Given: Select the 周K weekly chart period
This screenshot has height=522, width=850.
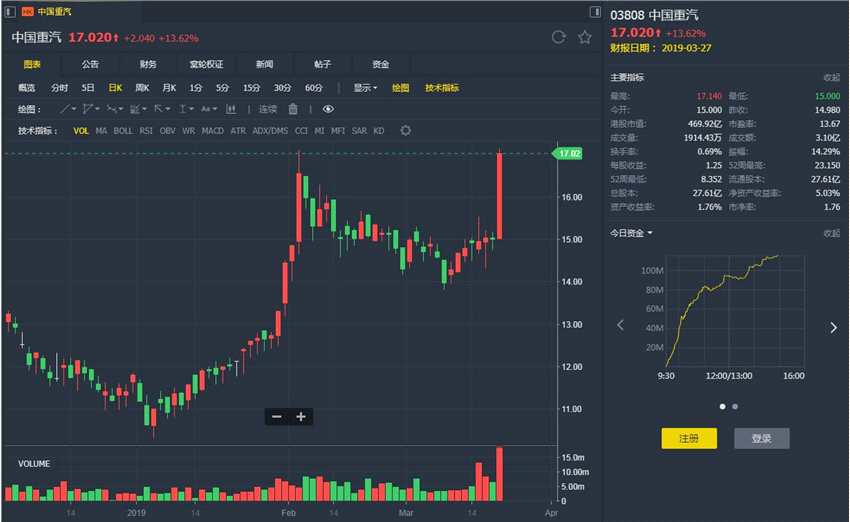Looking at the screenshot, I should coord(142,88).
